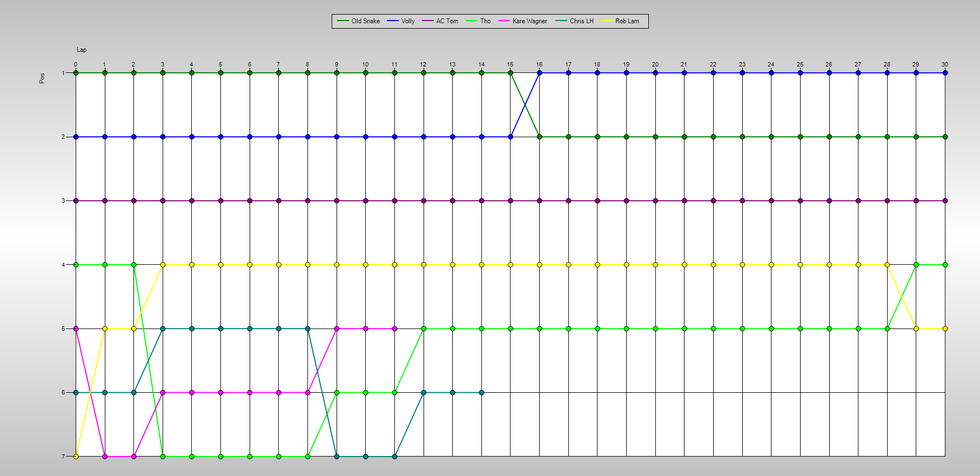The height and width of the screenshot is (476, 980).
Task: Select Chris LH's point at lap 0
Action: (x=76, y=392)
